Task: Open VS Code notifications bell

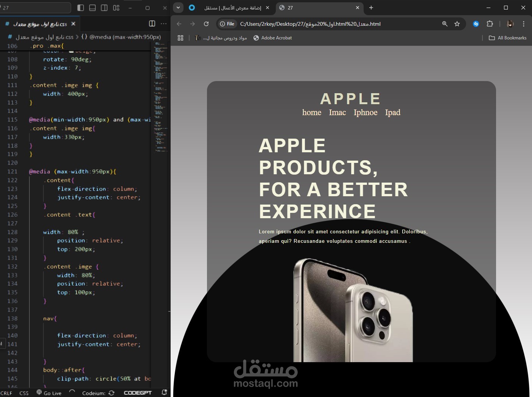Action: [x=164, y=393]
